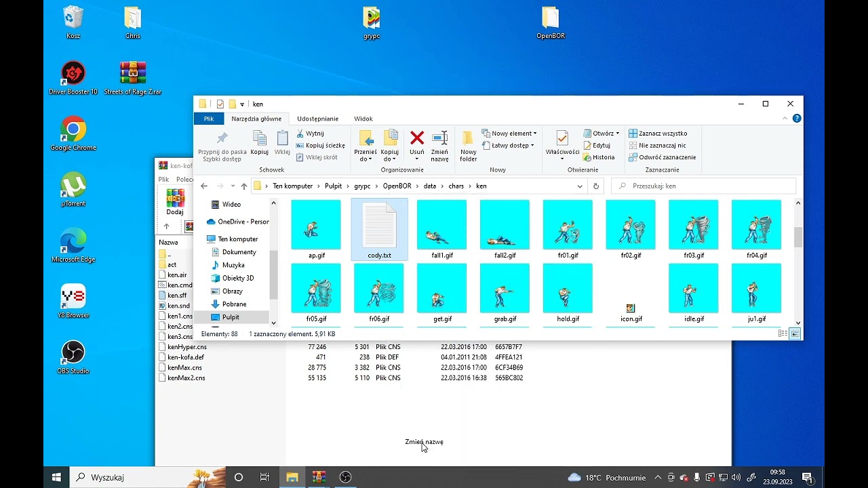Switch to large icons view in the Explorer status bar

[795, 333]
